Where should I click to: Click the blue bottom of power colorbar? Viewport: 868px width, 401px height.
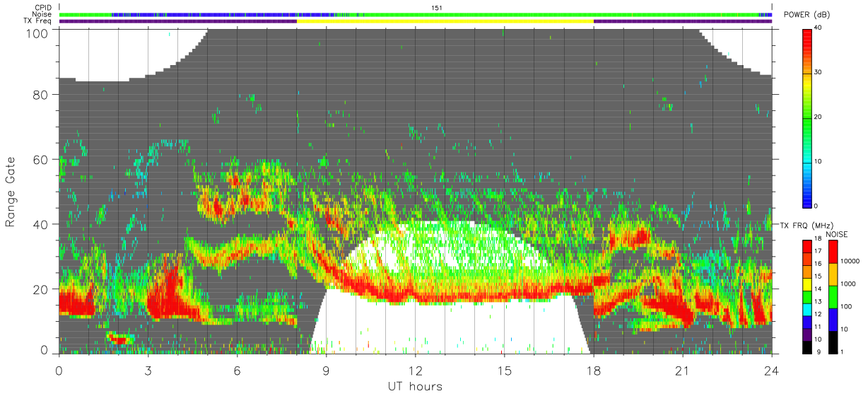(x=807, y=197)
